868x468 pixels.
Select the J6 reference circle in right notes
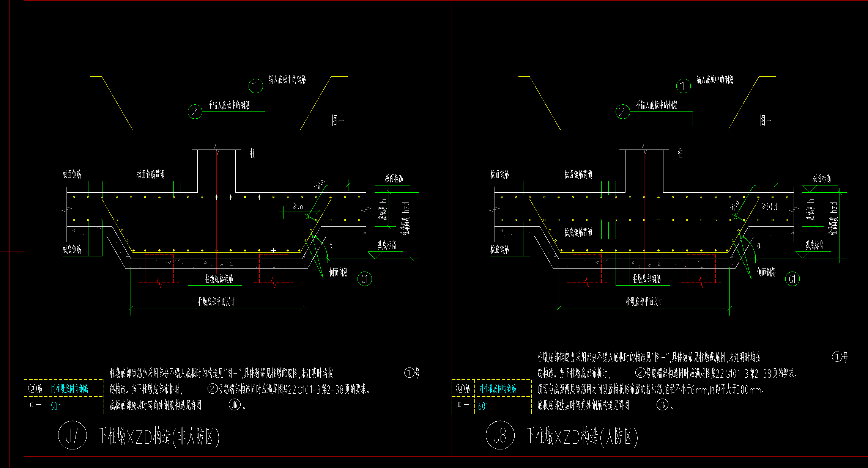662,405
